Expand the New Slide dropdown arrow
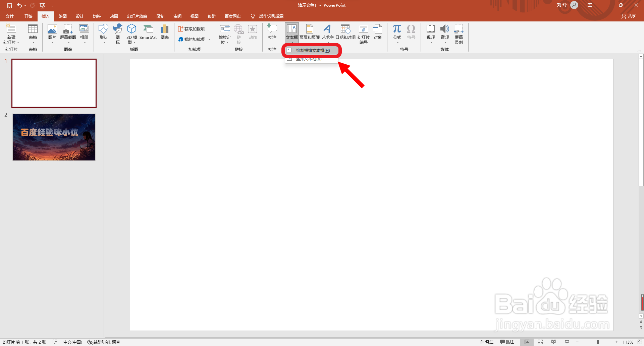The width and height of the screenshot is (644, 346). [18, 43]
